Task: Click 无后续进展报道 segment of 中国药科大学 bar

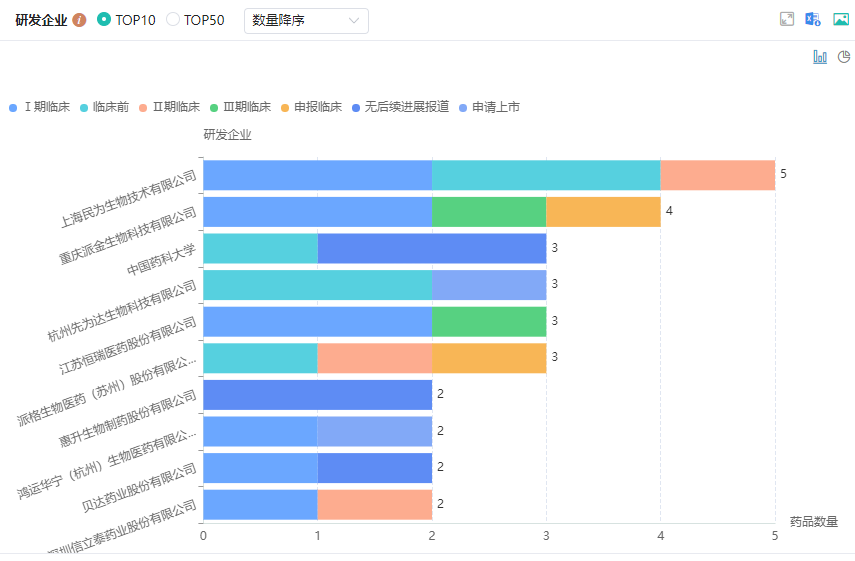Action: (431, 248)
